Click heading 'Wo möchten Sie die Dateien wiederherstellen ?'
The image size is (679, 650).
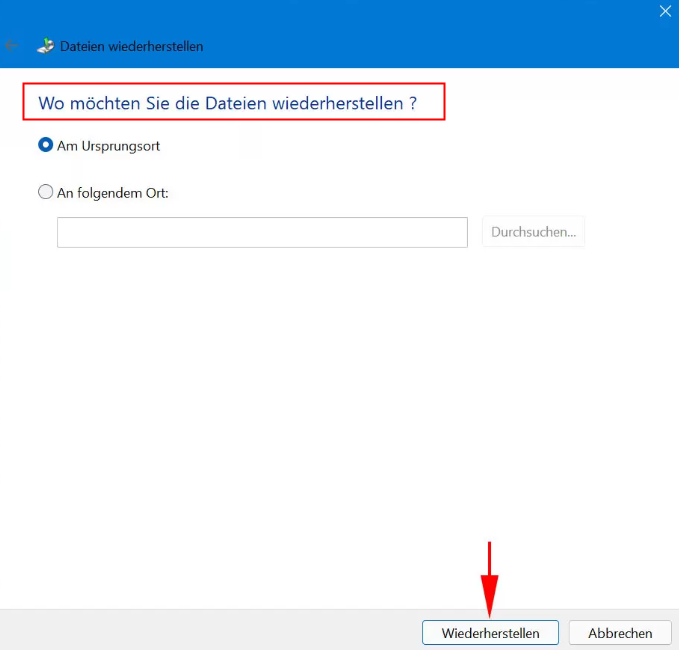point(220,103)
